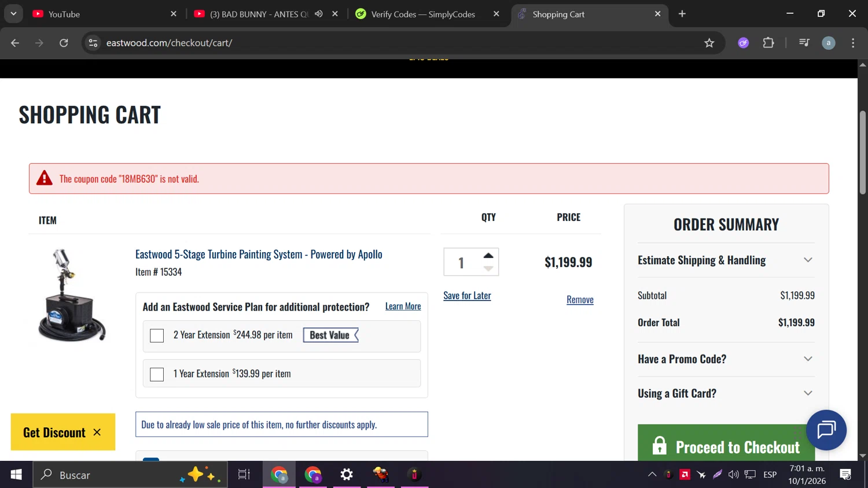Increase quantity with the up arrow
The height and width of the screenshot is (488, 868).
click(488, 256)
